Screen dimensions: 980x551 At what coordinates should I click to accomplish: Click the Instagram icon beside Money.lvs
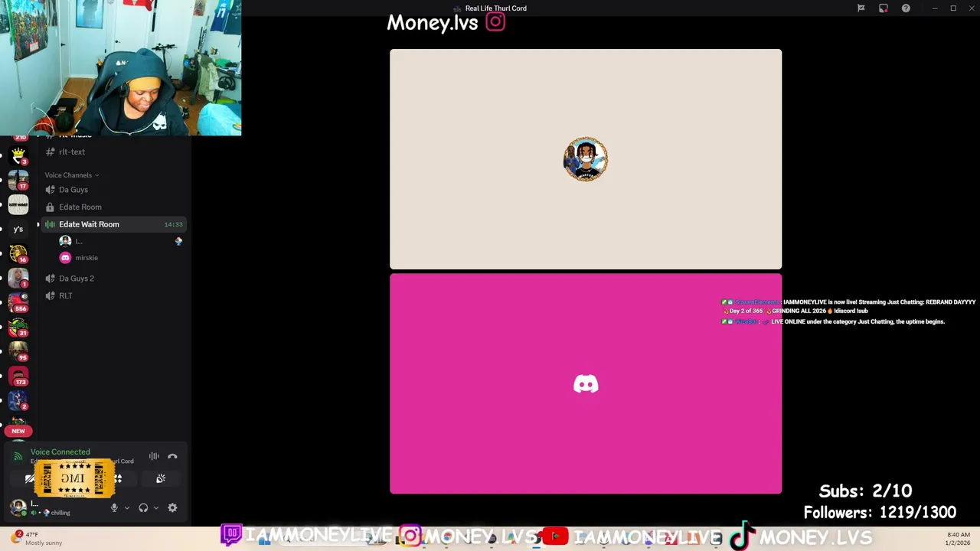coord(495,21)
